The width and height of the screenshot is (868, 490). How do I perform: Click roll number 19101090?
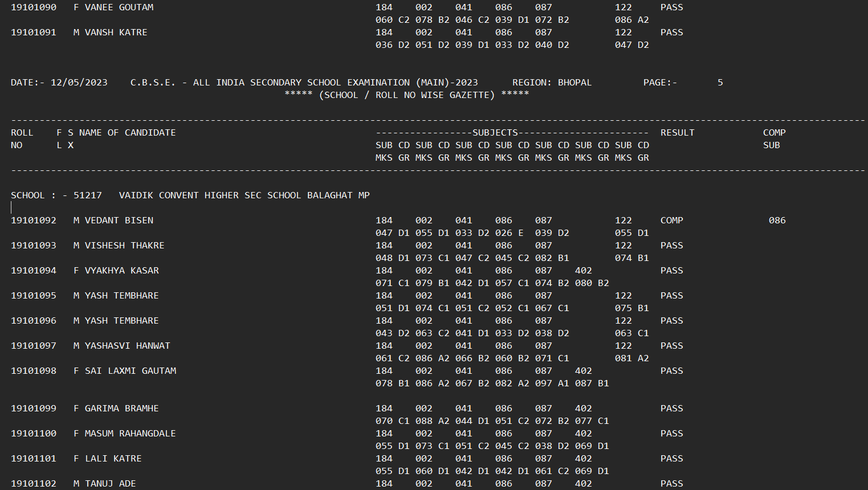tap(34, 7)
